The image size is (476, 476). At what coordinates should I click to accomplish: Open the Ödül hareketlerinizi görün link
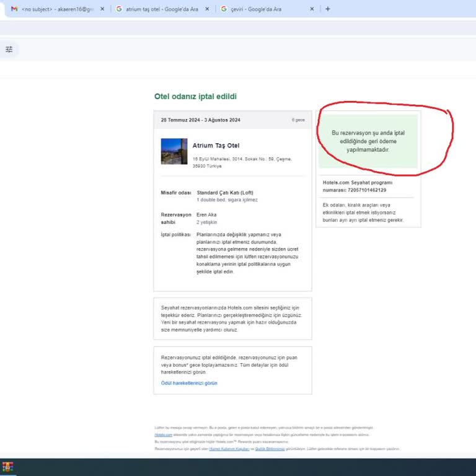pyautogui.click(x=189, y=383)
